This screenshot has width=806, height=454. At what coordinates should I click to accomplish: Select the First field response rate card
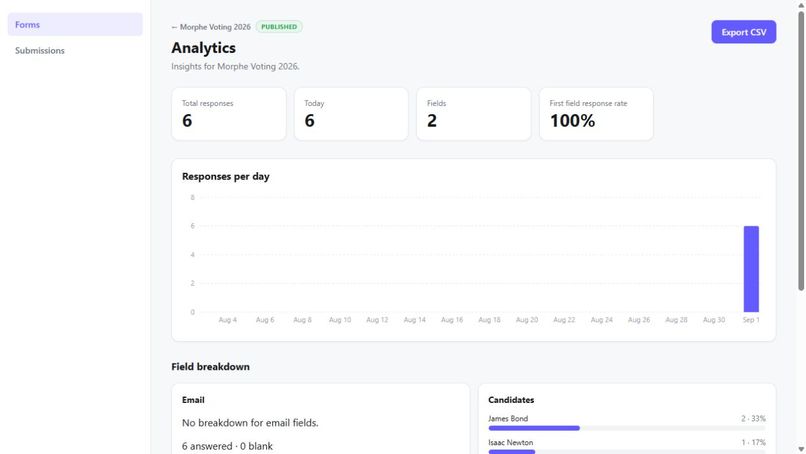tap(596, 114)
